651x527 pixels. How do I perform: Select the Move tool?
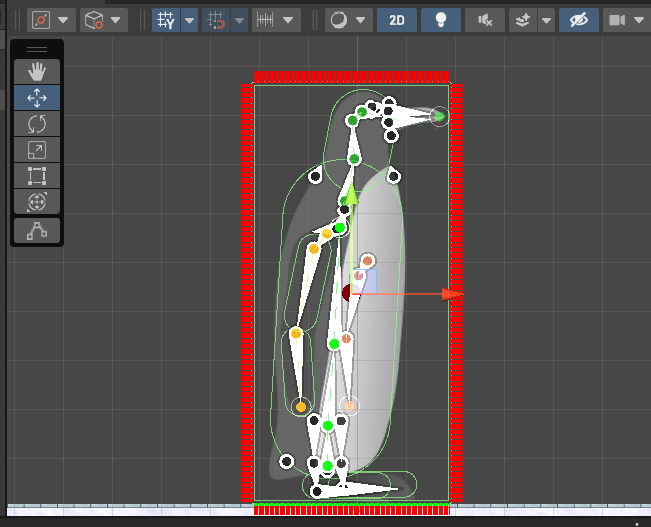click(37, 98)
